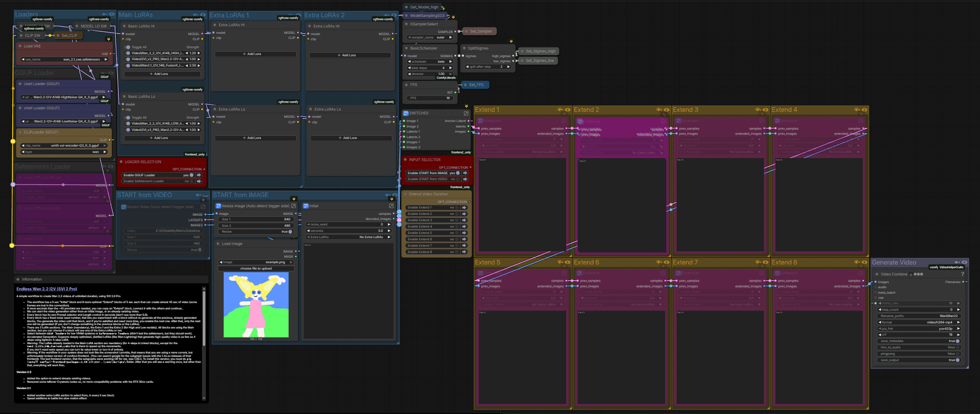Open clip_name dropdown in CLIPLoader (GGUF)
This screenshot has width=980, height=414.
coord(64,145)
